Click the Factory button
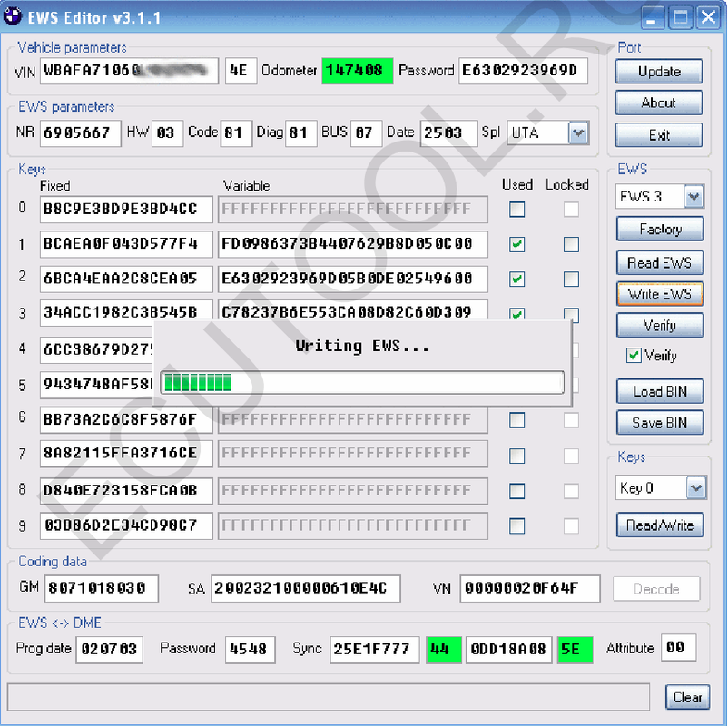This screenshot has height=726, width=728. click(x=660, y=229)
